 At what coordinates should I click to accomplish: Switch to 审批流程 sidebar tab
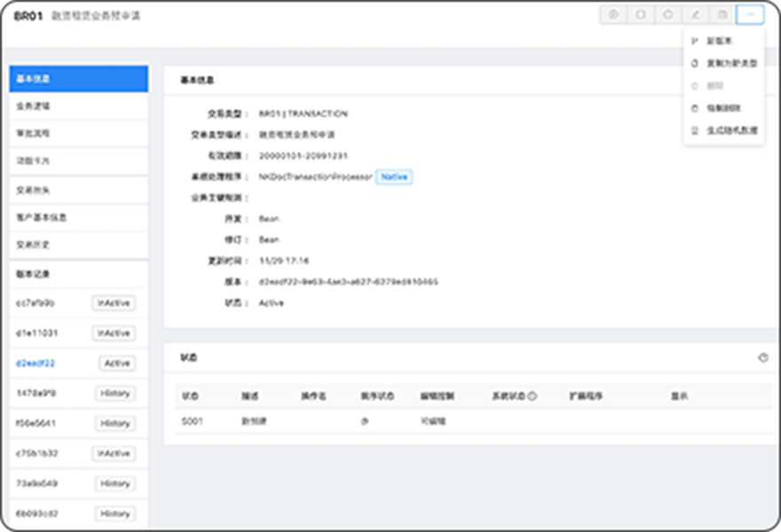[x=78, y=133]
